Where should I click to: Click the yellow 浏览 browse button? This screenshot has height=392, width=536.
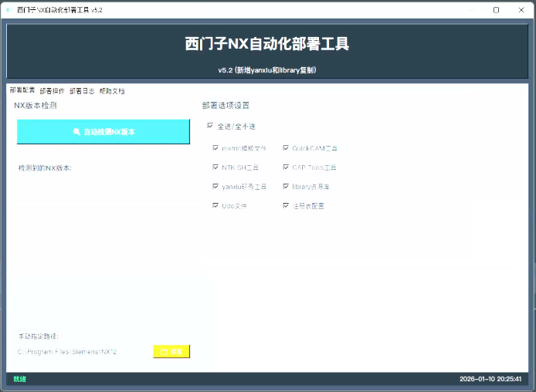(171, 351)
